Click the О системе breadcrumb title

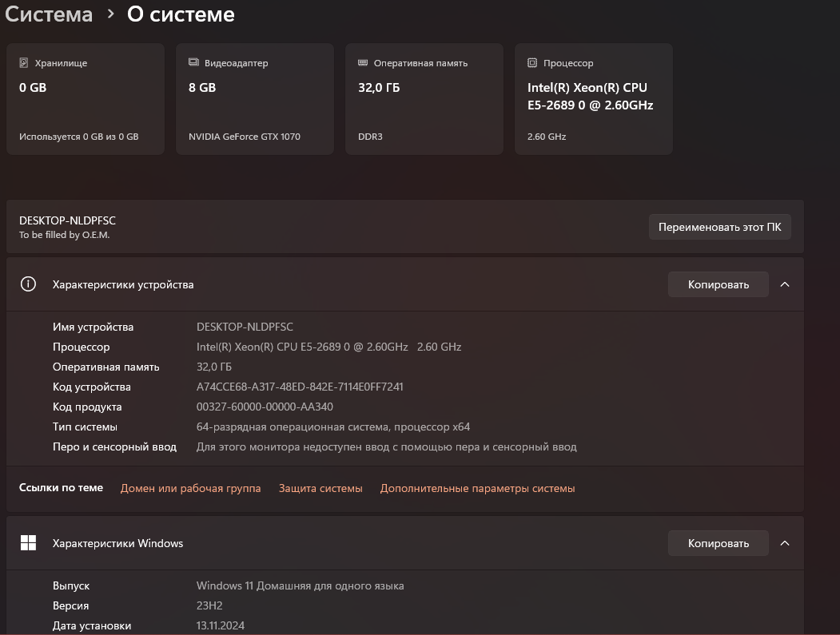181,14
